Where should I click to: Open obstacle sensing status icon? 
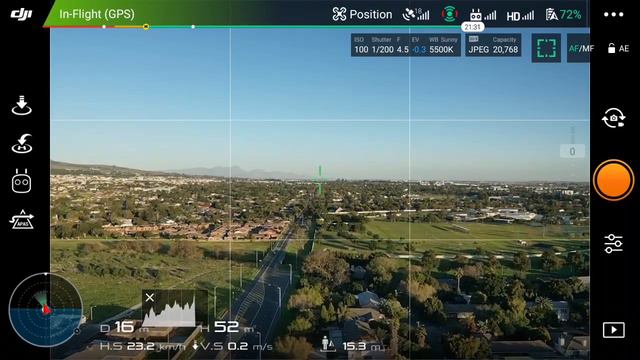pyautogui.click(x=449, y=14)
